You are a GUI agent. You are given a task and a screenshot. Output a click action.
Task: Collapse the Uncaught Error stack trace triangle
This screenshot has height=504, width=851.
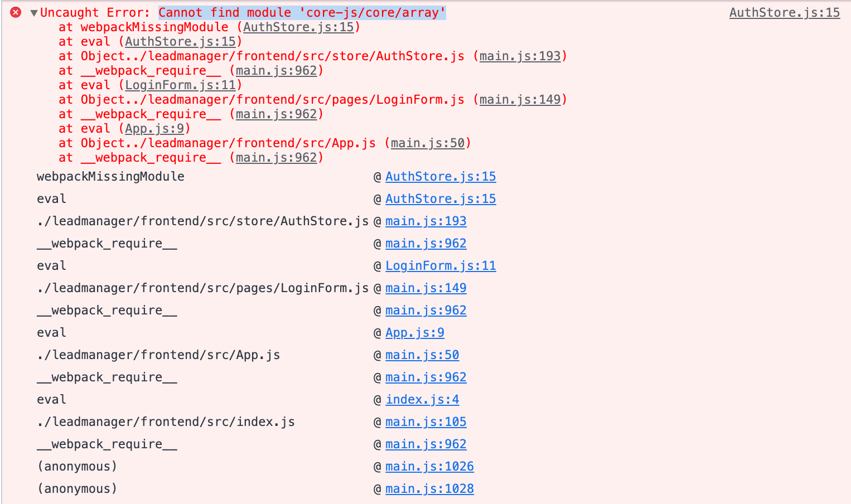point(34,13)
